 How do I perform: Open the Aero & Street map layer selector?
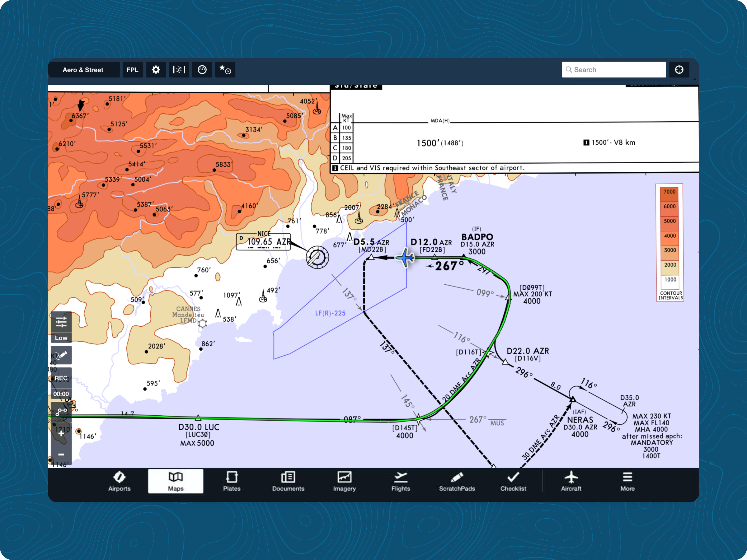[83, 70]
